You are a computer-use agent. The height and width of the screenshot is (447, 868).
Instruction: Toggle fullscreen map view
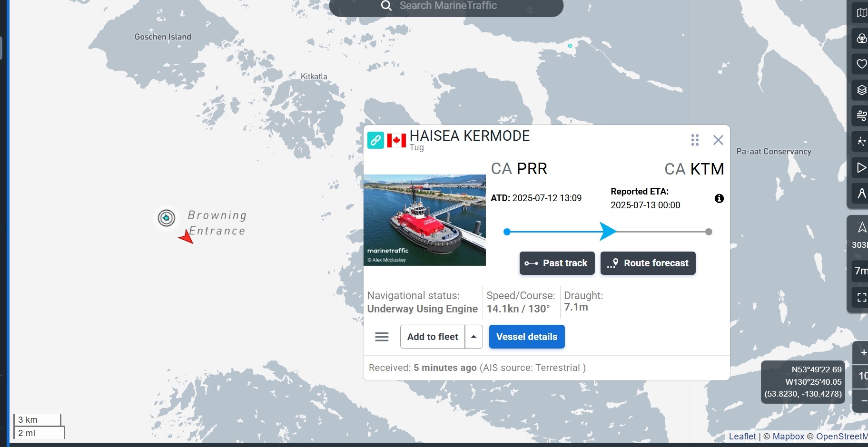tap(861, 298)
